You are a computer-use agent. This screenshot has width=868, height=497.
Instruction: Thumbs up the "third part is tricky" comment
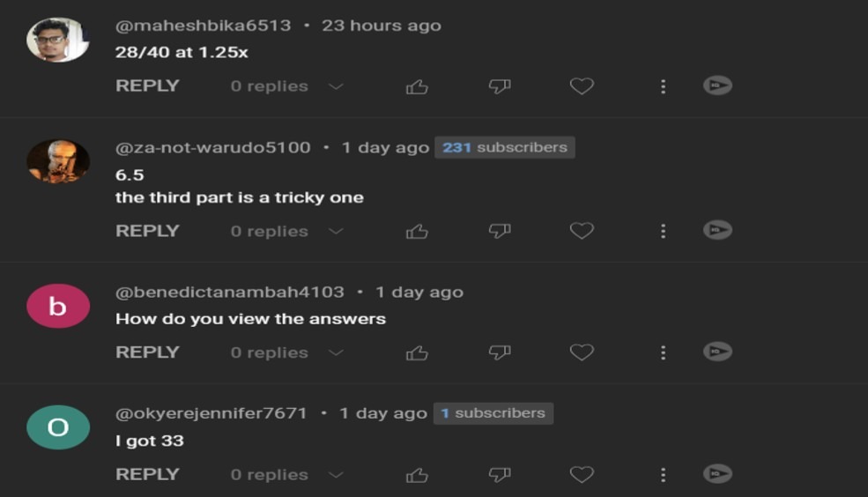click(417, 231)
